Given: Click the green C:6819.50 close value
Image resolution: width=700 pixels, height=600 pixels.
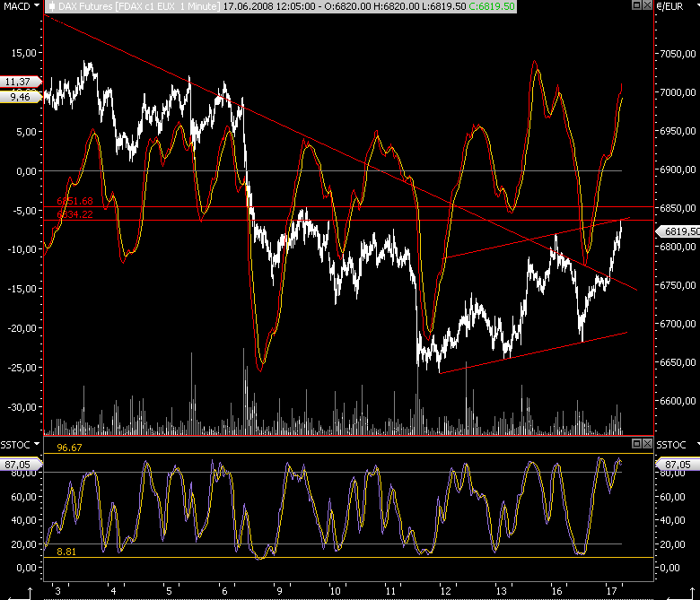Looking at the screenshot, I should (492, 6).
